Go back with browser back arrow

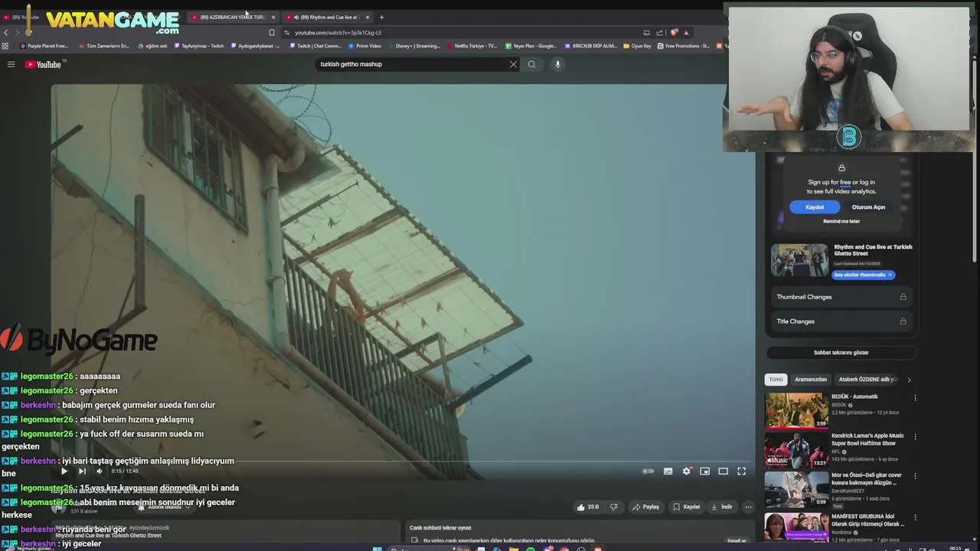point(5,32)
